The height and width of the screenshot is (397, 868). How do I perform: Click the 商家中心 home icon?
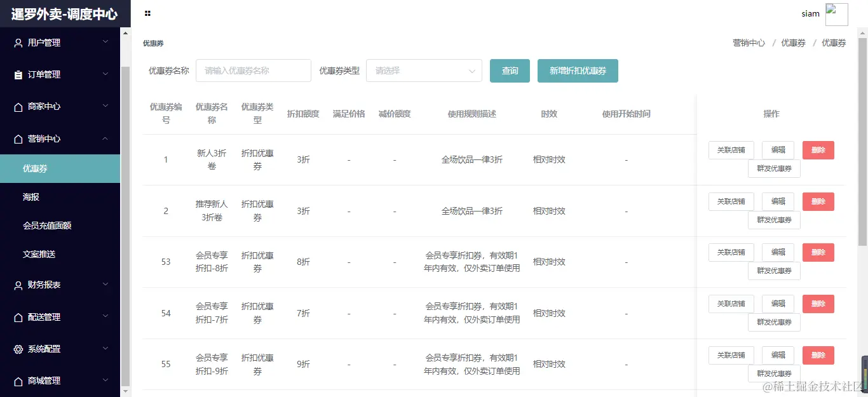(18, 107)
